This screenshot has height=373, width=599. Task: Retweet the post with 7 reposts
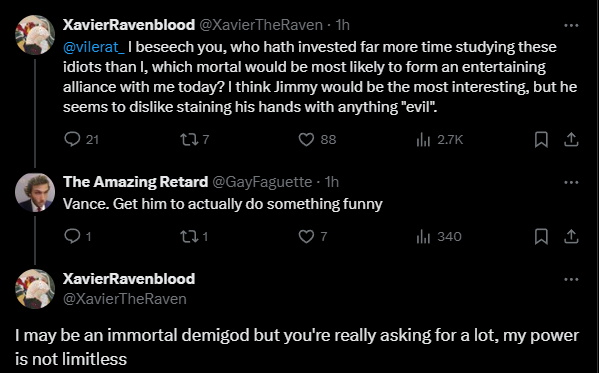189,139
